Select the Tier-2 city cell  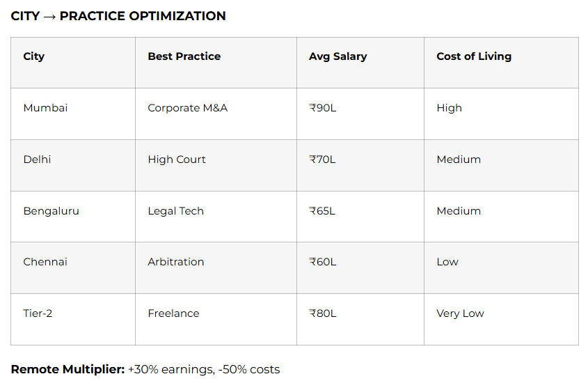point(38,313)
